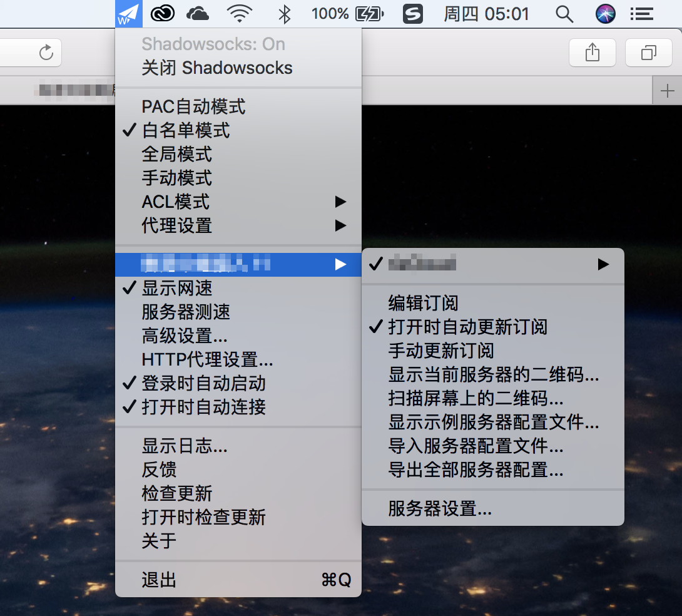Toggle 登录时自动启动

click(x=238, y=383)
